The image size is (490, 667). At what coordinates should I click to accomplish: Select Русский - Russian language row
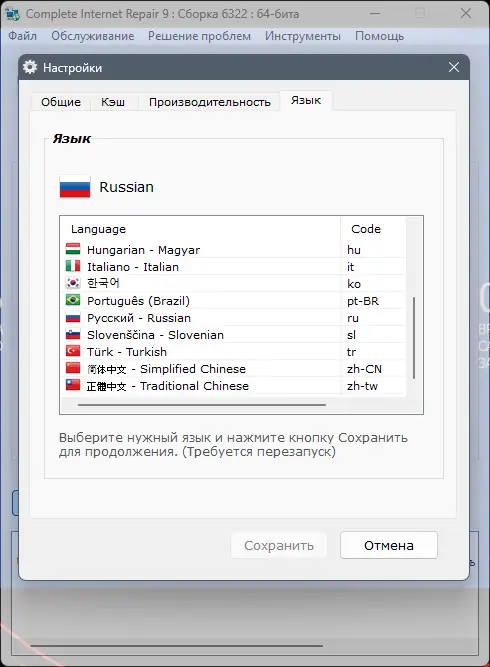[233, 318]
